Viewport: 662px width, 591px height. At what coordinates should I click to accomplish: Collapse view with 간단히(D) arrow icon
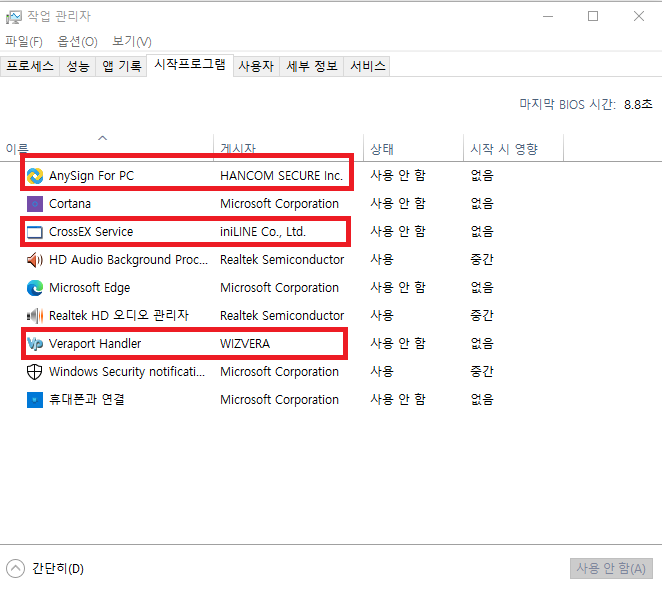tap(16, 569)
